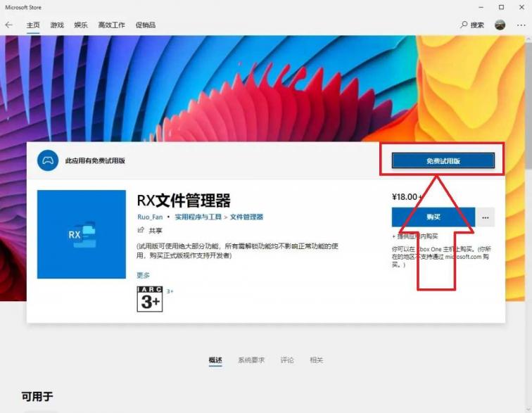Click the 免费试用版 button
Viewport: 532px width, 413px height.
[x=443, y=161]
